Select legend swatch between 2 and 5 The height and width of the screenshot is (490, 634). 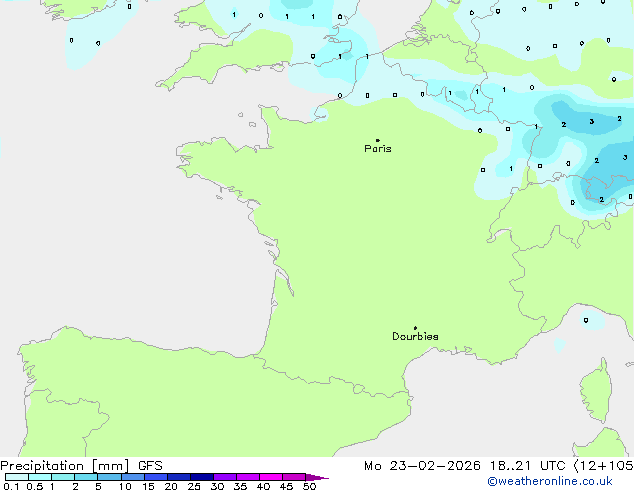(x=86, y=477)
